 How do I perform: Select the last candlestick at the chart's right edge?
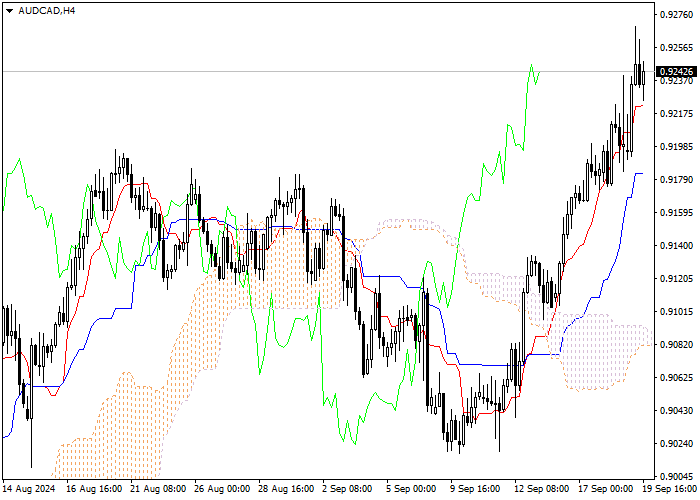click(x=643, y=78)
